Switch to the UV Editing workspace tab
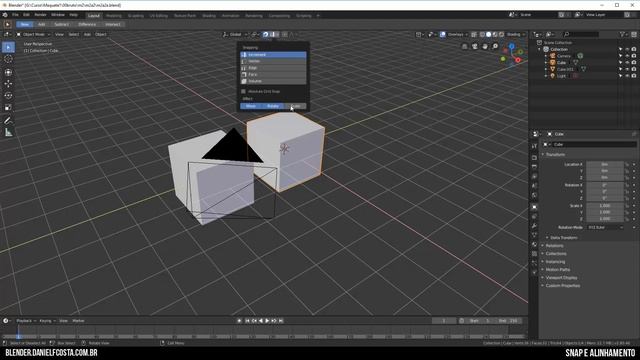 [x=159, y=16]
